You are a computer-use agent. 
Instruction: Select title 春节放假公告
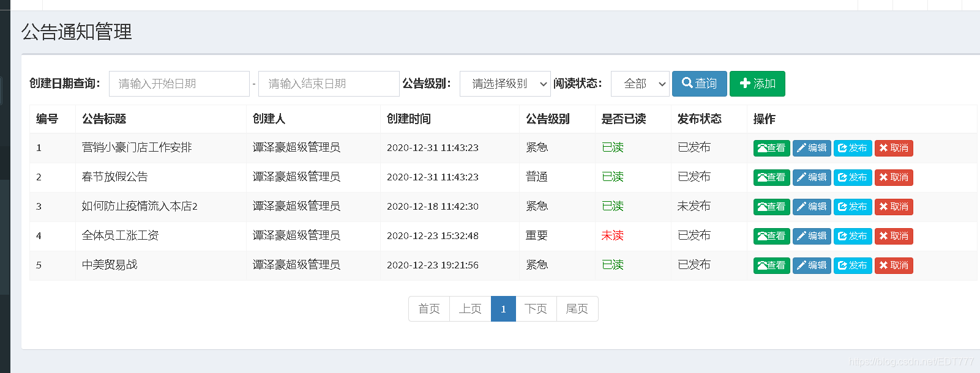(115, 177)
